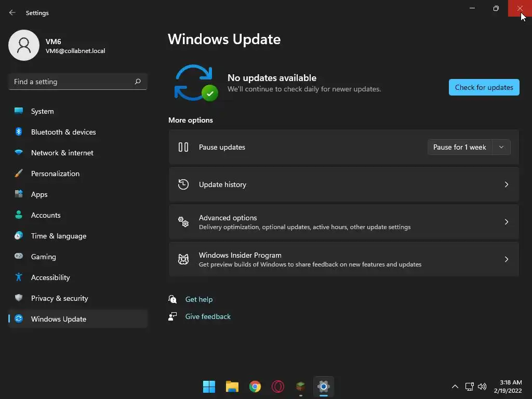Select Windows Update in sidebar
This screenshot has width=532, height=399.
pyautogui.click(x=78, y=318)
